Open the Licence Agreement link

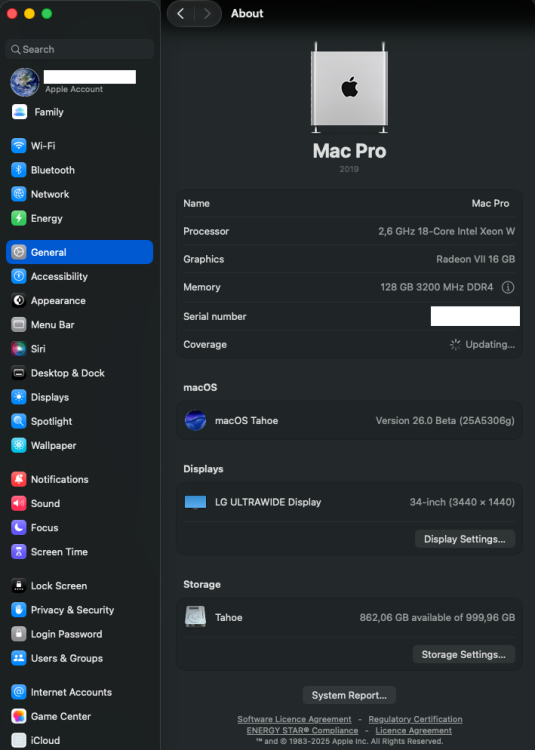pos(414,730)
